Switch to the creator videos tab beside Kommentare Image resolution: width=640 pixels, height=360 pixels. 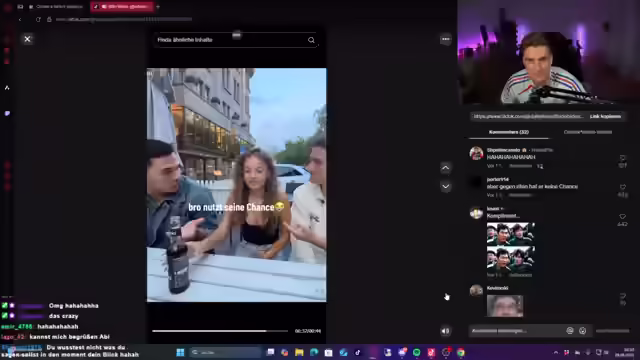point(587,132)
